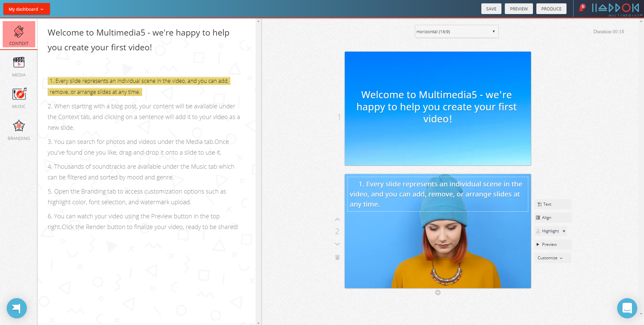
Task: Click the Text option for slide 2
Action: point(553,204)
